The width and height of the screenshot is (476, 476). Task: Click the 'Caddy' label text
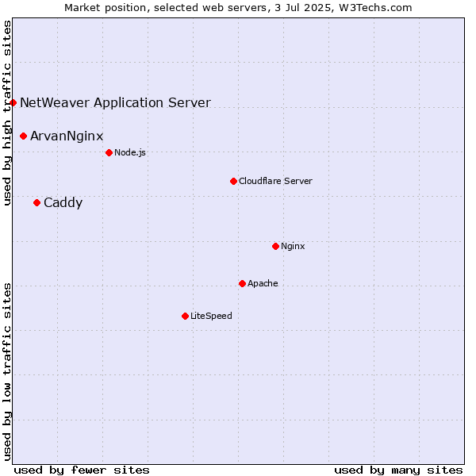pyautogui.click(x=63, y=203)
